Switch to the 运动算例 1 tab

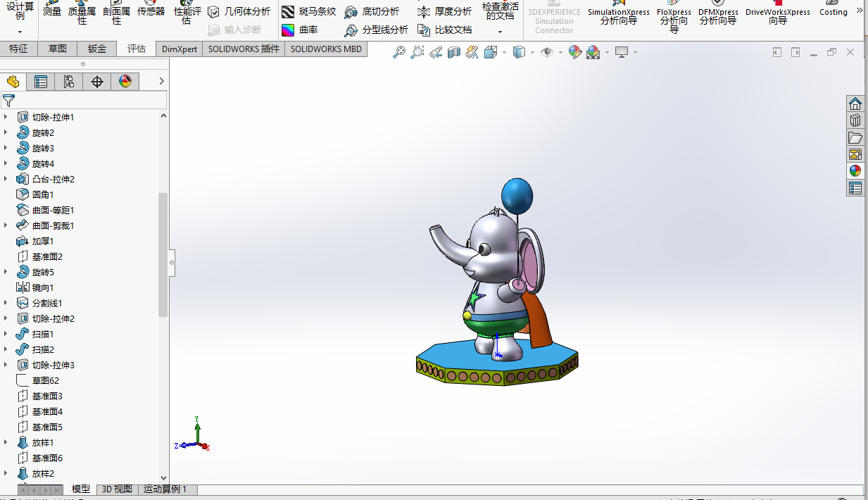point(165,489)
